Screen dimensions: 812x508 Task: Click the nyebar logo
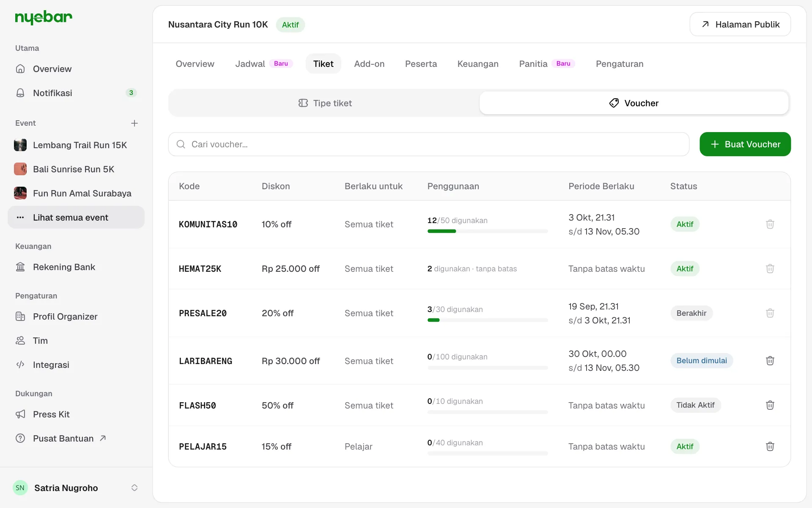pyautogui.click(x=44, y=17)
